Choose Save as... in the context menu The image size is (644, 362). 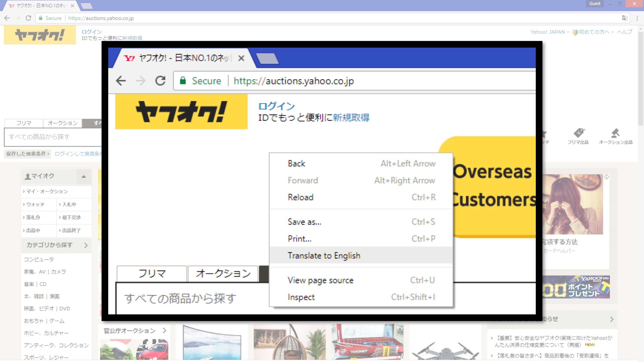[x=361, y=222]
